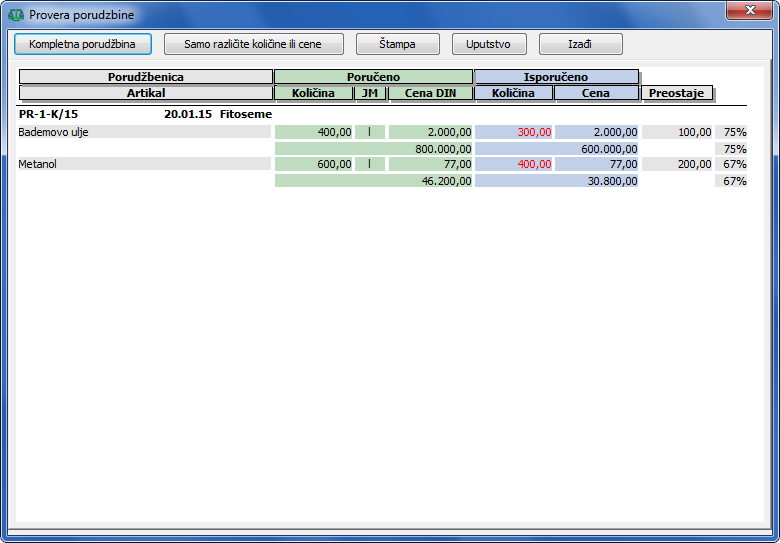780x543 pixels.
Task: Click the green Poručeno header
Action: tap(373, 77)
